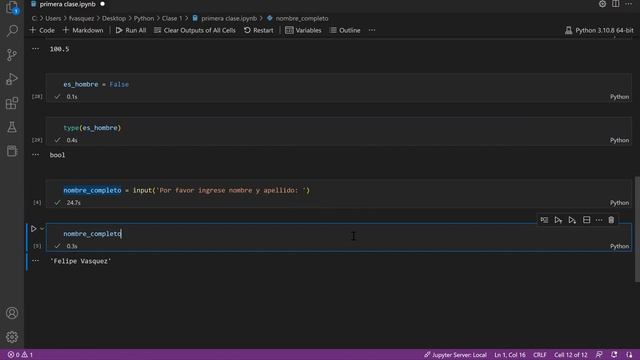Open output options for bool output

tap(36, 155)
